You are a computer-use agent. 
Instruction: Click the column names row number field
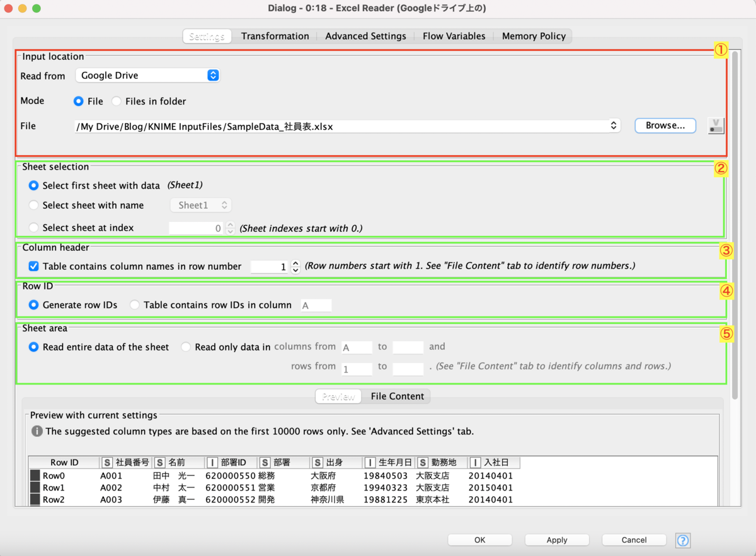tap(270, 267)
